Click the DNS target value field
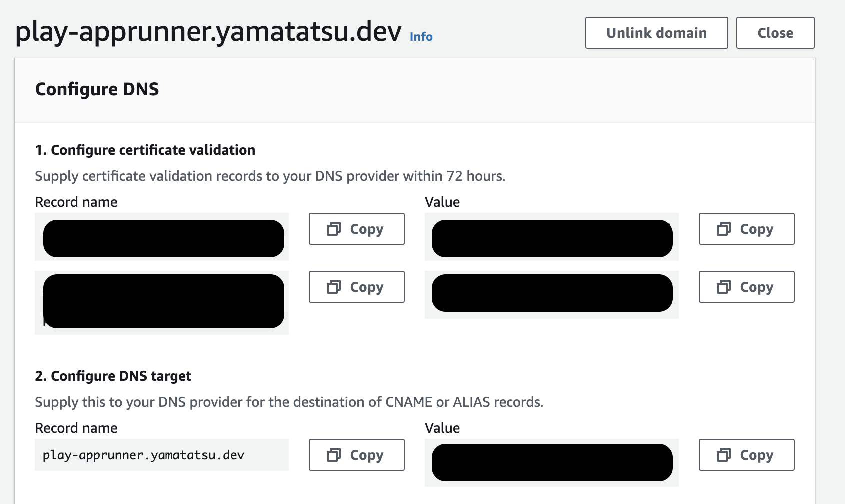This screenshot has height=504, width=845. [x=551, y=462]
